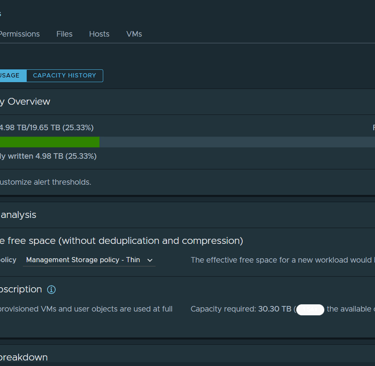Screen dimensions: 375x366
Task: Go to the Hosts tab
Action: (x=99, y=34)
